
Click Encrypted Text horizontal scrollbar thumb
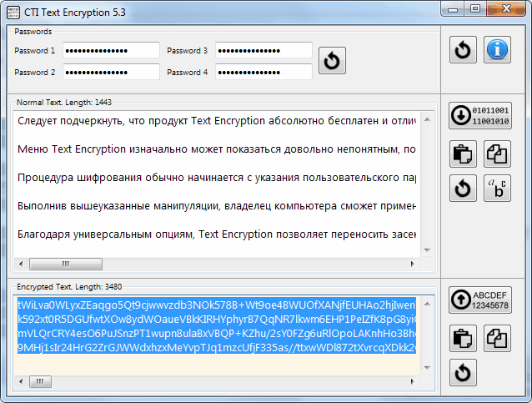[x=40, y=381]
